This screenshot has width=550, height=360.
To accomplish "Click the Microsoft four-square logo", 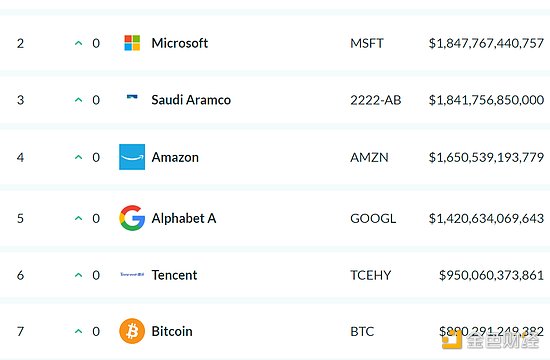I will point(132,43).
